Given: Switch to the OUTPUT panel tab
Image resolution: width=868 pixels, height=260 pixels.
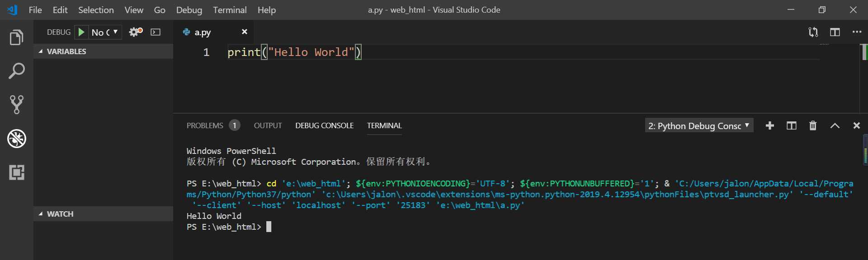Looking at the screenshot, I should point(268,125).
